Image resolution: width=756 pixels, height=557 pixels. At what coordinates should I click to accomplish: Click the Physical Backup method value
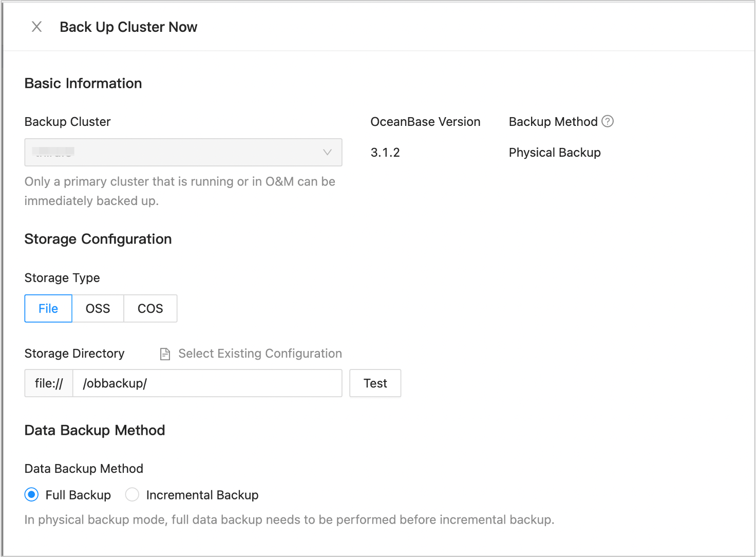555,153
